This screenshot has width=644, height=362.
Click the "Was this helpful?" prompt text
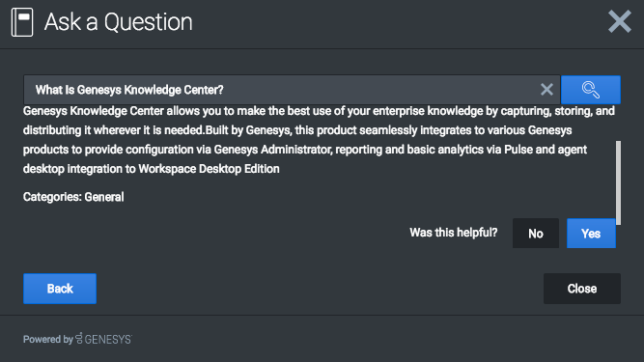tap(454, 233)
